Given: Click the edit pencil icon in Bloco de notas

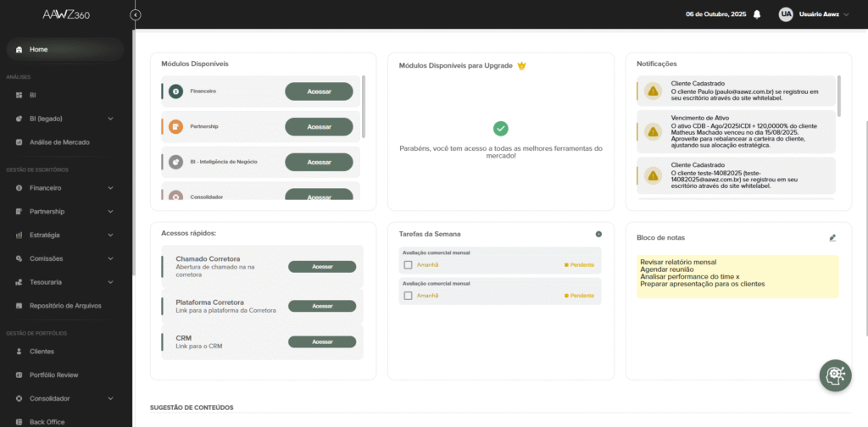Looking at the screenshot, I should pos(832,237).
